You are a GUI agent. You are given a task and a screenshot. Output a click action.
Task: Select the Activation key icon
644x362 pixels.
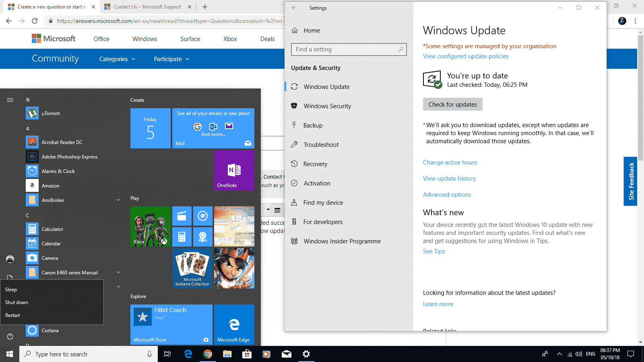(294, 183)
